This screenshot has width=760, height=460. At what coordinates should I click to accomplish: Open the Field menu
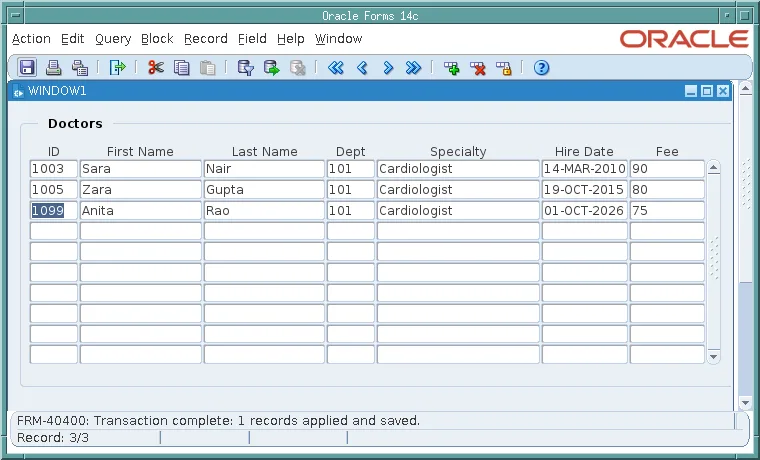click(x=252, y=39)
